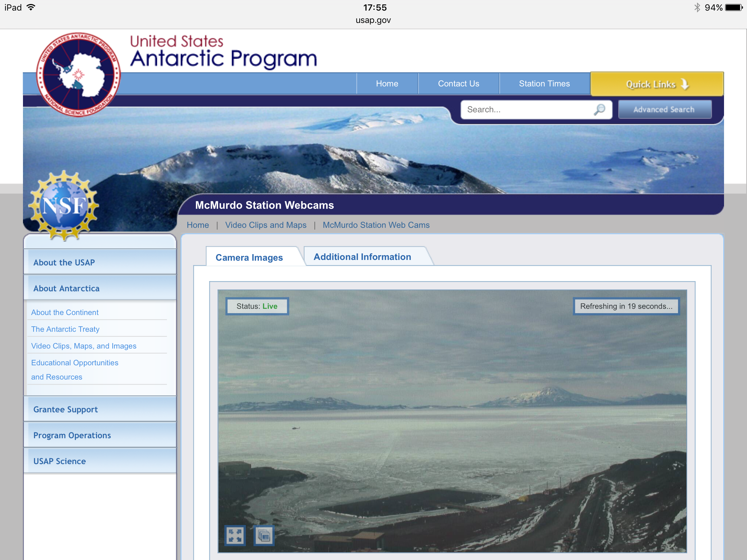747x560 pixels.
Task: Open the Quick Links dropdown
Action: coord(657,84)
